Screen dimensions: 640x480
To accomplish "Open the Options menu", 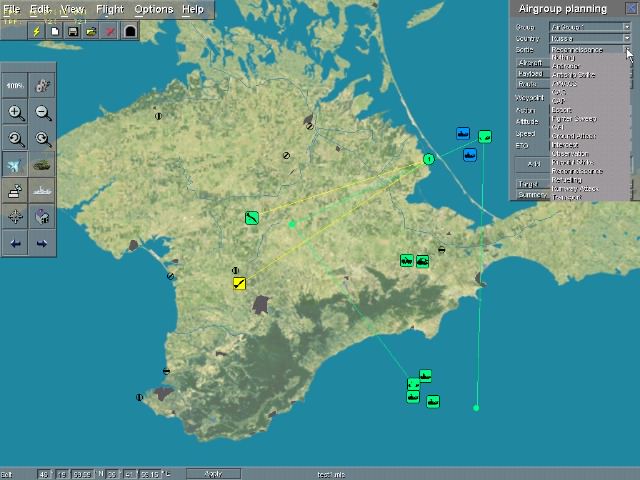I will tap(153, 9).
